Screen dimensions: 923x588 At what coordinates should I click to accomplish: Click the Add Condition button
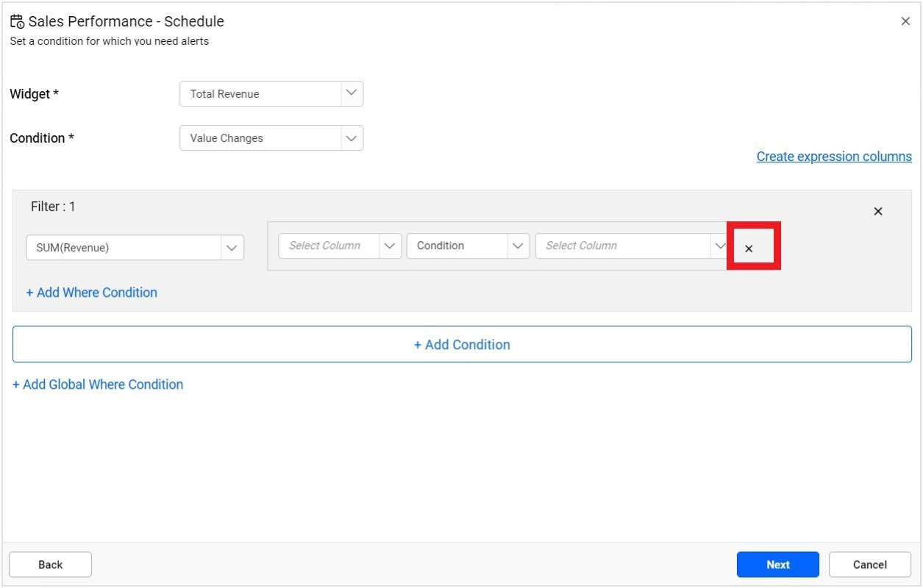461,344
